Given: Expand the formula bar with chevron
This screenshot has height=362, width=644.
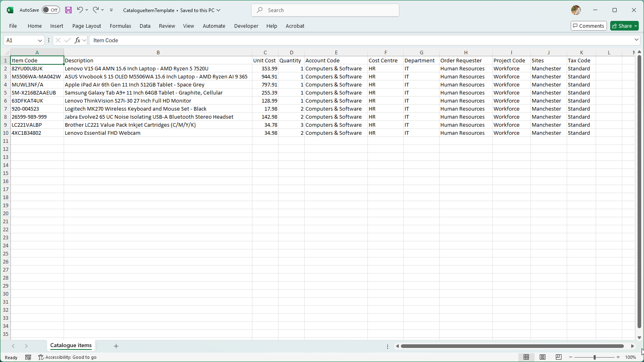Looking at the screenshot, I should tap(636, 40).
